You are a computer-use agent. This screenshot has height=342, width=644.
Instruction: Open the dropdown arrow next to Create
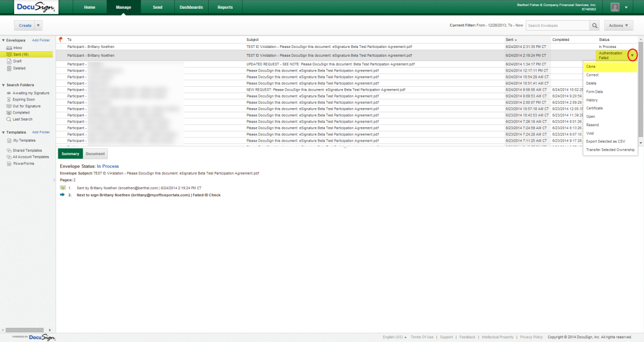pyautogui.click(x=38, y=26)
